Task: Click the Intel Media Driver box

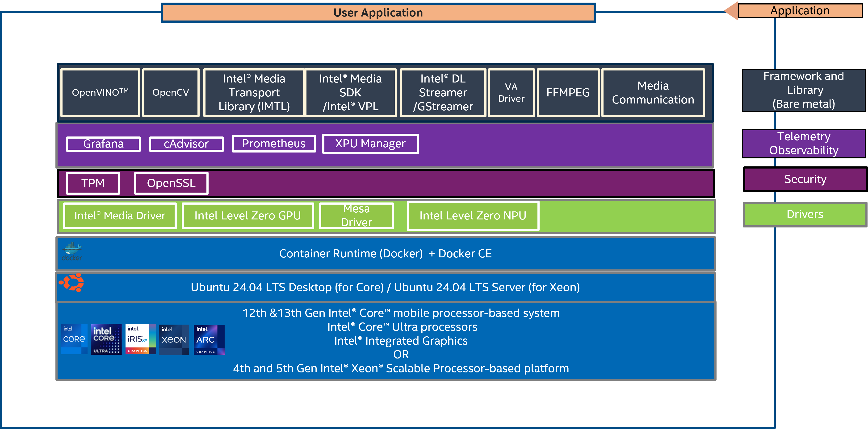Action: click(x=120, y=215)
